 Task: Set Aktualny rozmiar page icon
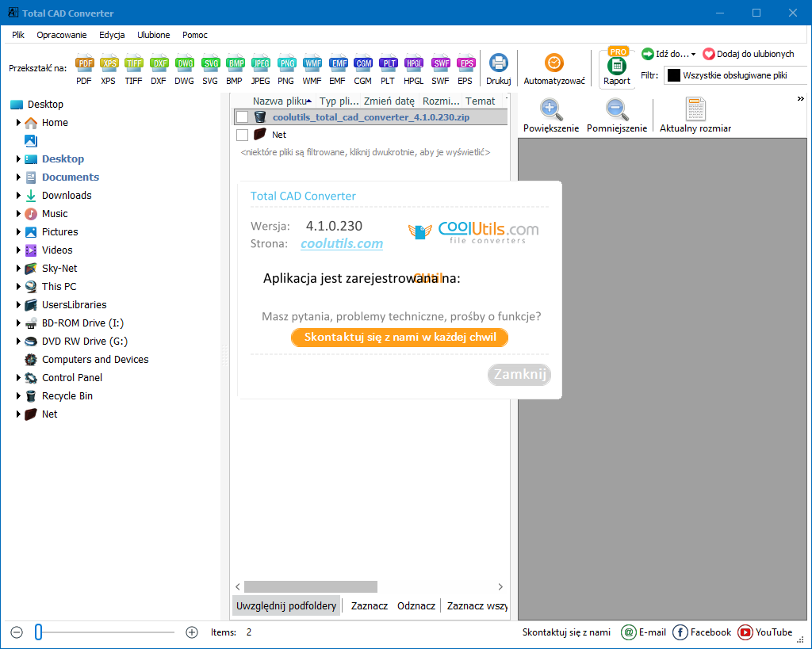695,109
